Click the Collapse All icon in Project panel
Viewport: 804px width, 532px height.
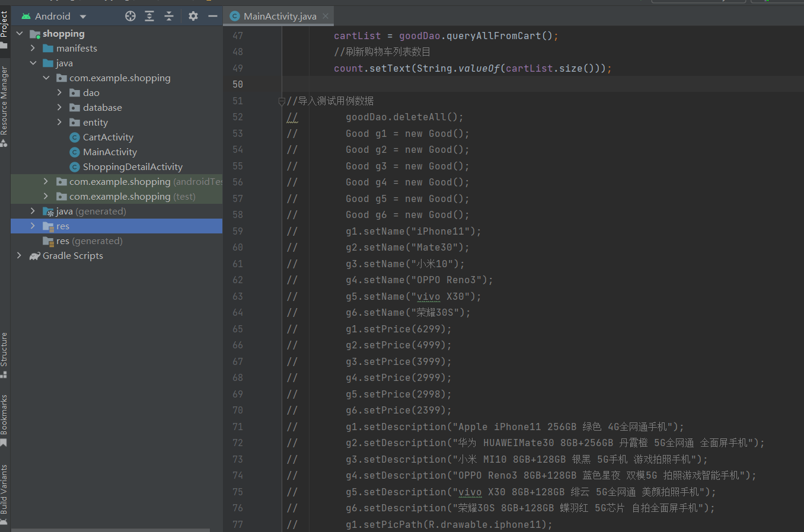pyautogui.click(x=169, y=16)
